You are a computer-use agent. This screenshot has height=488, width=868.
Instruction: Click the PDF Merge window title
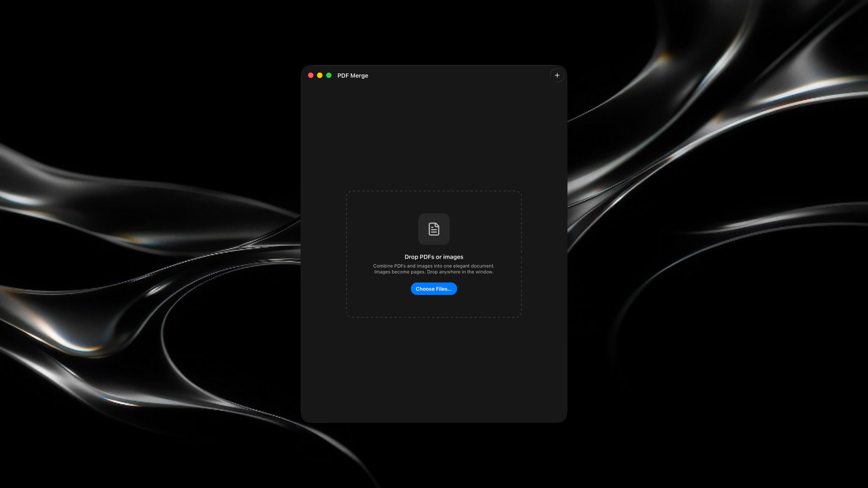click(x=352, y=75)
